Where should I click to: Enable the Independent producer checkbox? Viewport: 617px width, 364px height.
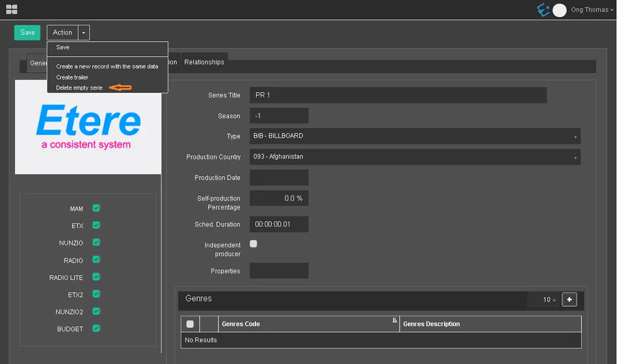pyautogui.click(x=253, y=244)
